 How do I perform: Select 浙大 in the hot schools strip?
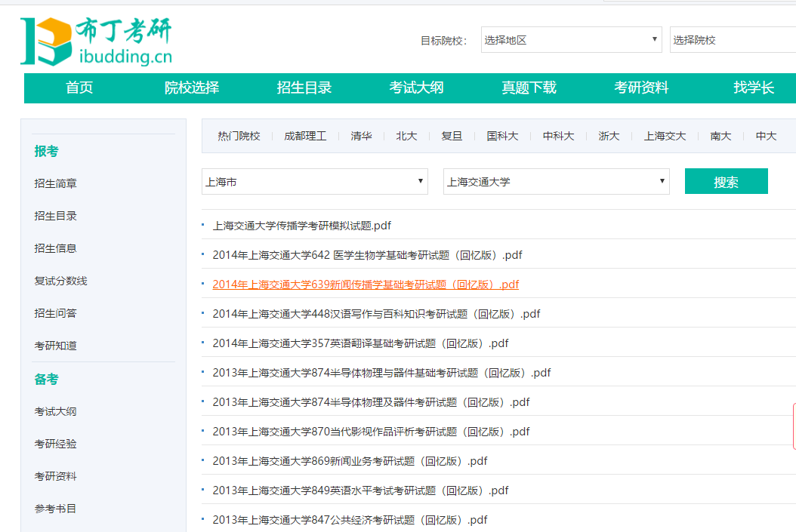(609, 136)
